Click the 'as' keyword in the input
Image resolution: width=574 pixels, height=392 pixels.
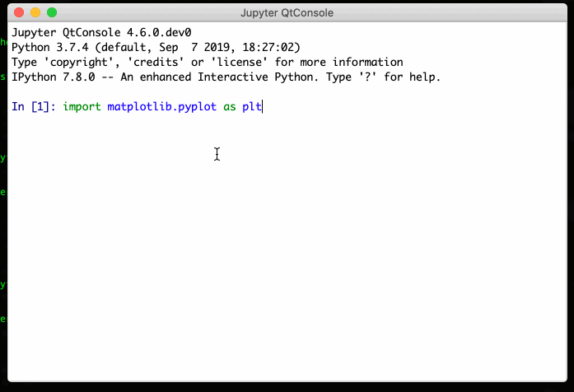[230, 107]
